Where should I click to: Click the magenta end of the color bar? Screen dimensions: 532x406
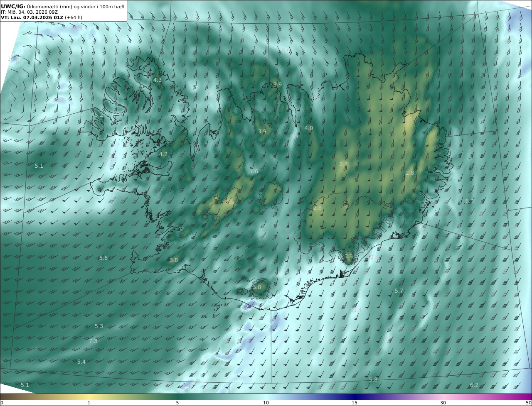(524, 397)
